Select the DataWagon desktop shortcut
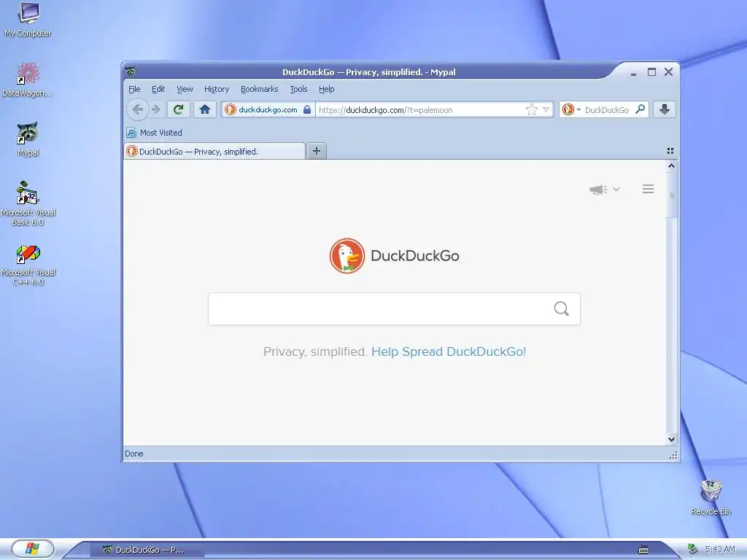This screenshot has height=560, width=747. pos(28,79)
